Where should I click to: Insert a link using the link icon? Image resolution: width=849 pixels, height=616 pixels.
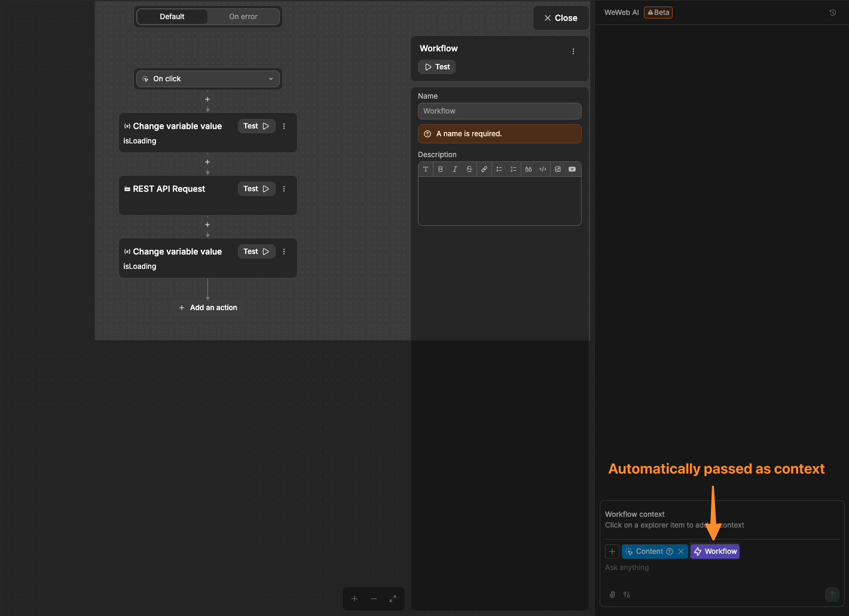(484, 169)
